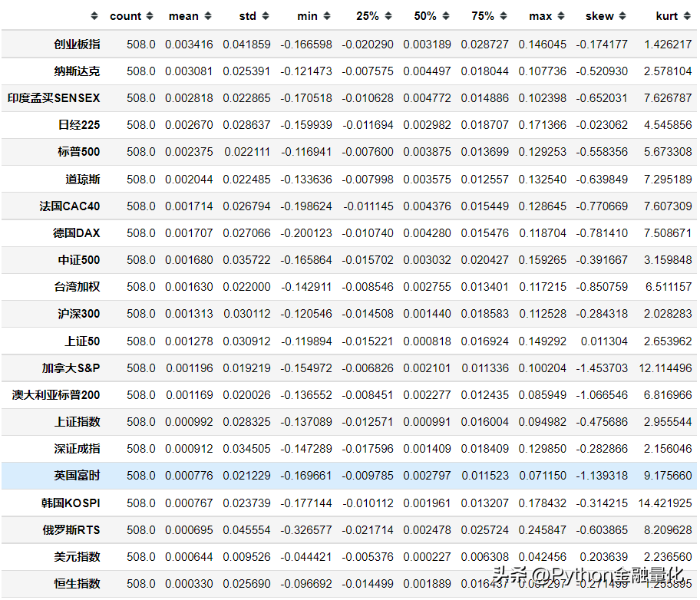This screenshot has width=700, height=600.
Task: Select std value 0.022485 for 道琼斯
Action: 247,179
